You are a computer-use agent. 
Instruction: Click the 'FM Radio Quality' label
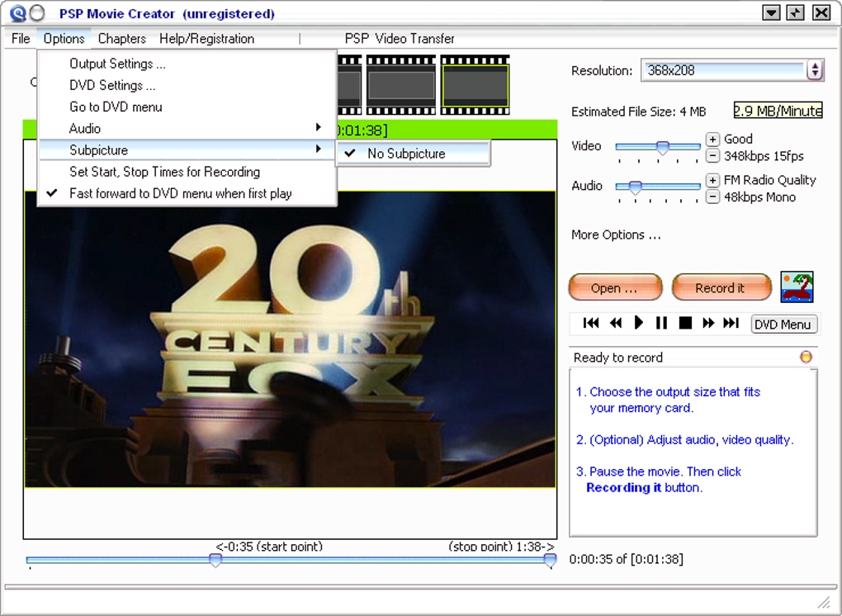click(x=769, y=180)
